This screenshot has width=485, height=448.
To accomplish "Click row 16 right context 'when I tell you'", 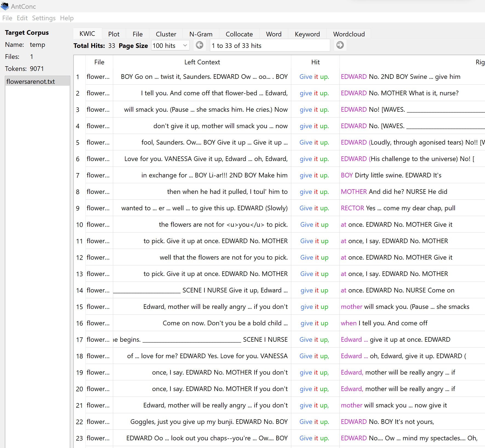I will 363,323.
